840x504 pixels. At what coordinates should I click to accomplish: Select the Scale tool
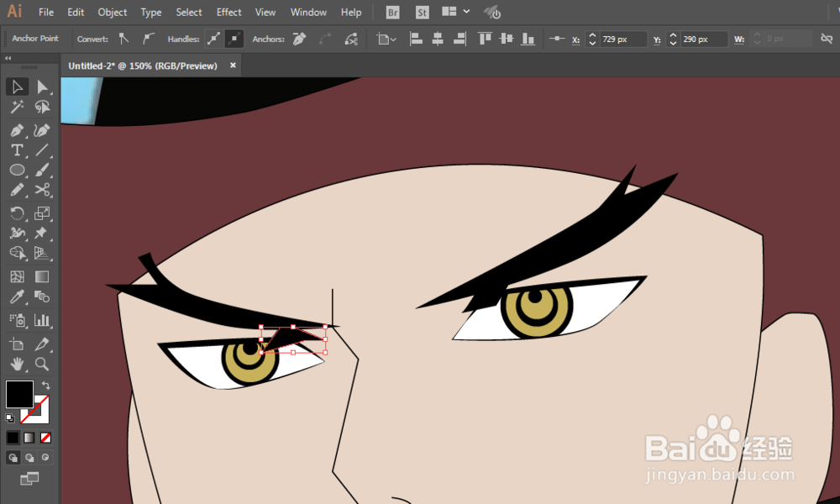click(42, 213)
